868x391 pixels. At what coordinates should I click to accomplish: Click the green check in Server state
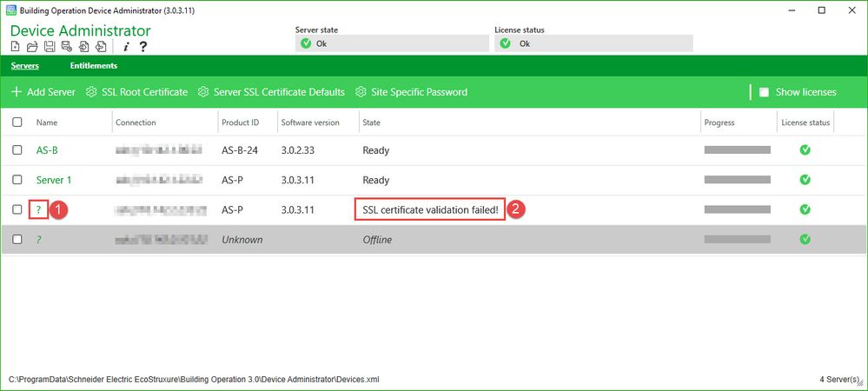[x=306, y=43]
